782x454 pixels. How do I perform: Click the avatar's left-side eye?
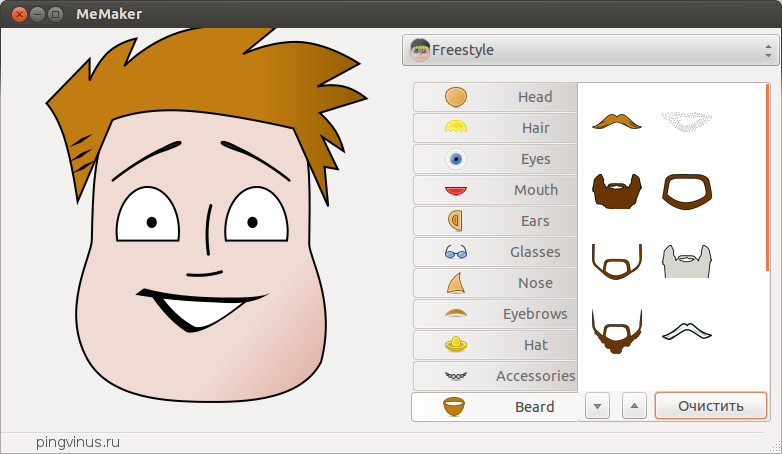148,215
